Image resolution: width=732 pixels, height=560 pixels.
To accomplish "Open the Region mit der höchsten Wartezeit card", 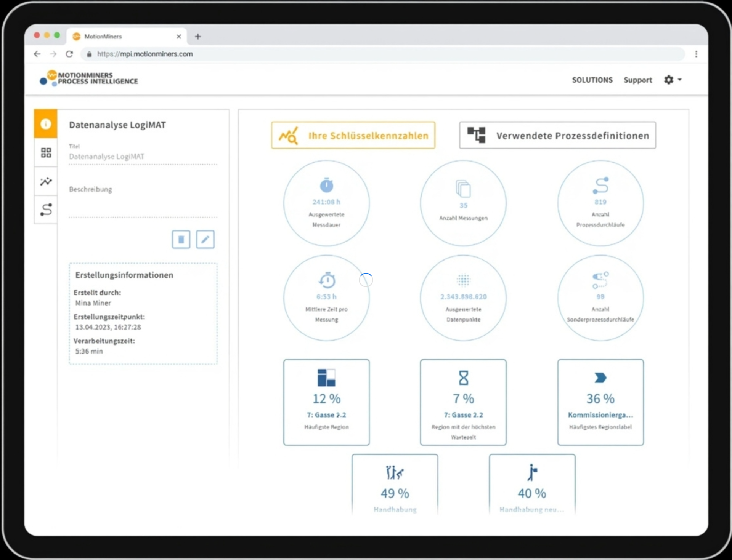I will pyautogui.click(x=463, y=402).
